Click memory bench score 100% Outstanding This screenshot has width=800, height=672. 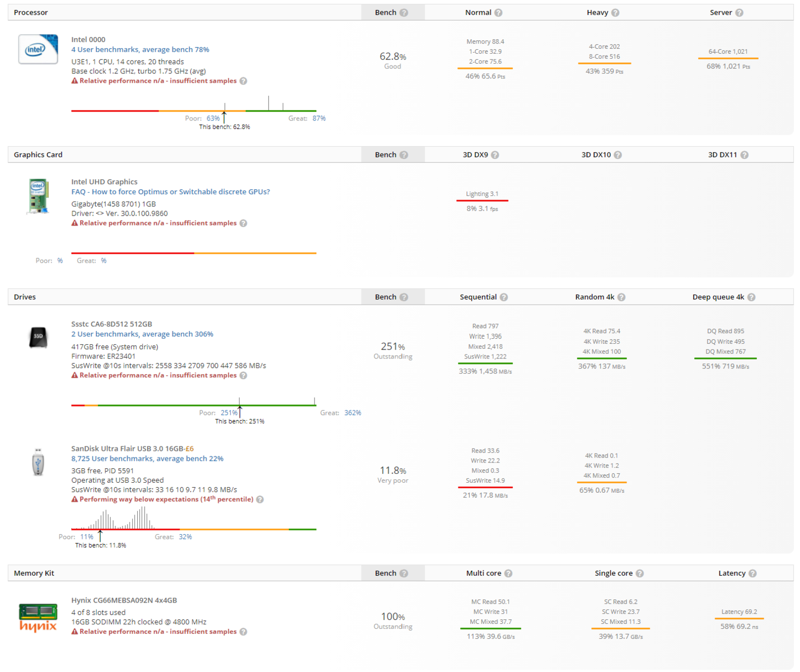[x=392, y=620]
